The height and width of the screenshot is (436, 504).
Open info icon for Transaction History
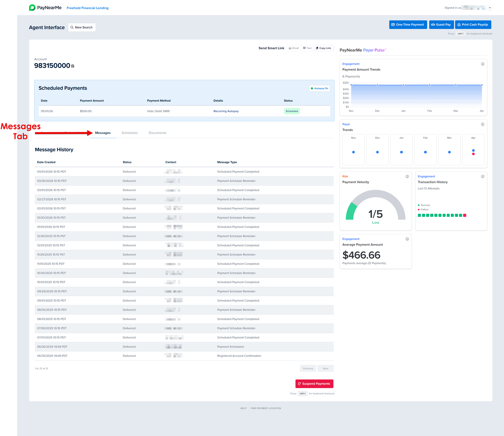click(482, 177)
